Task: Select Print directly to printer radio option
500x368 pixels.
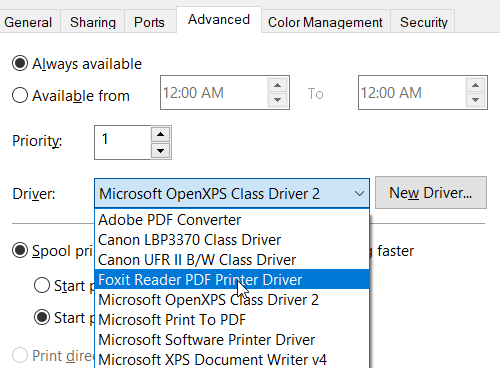Action: tap(20, 355)
